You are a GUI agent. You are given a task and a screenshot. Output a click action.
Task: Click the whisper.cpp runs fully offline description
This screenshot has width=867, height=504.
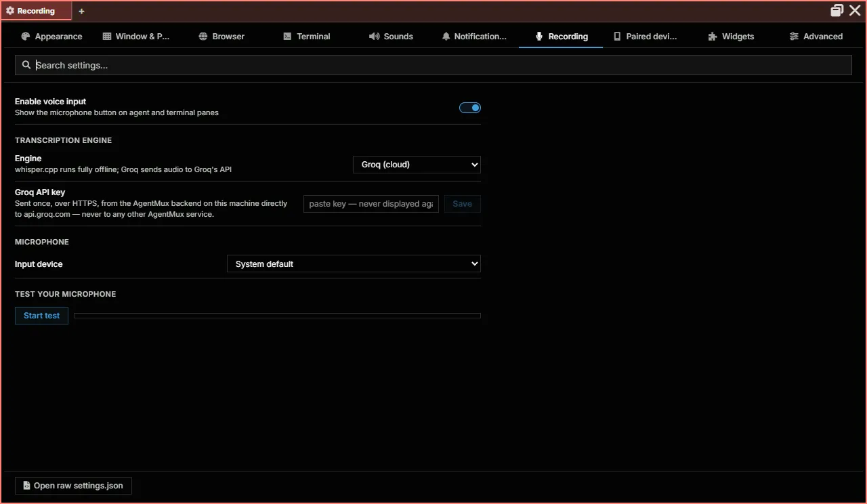coord(123,169)
